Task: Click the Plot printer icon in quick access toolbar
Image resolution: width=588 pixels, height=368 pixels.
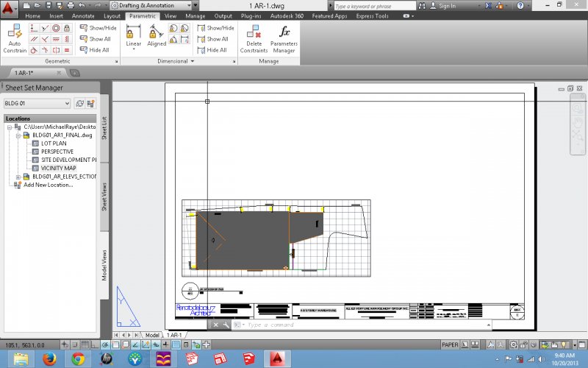Action: [x=70, y=5]
